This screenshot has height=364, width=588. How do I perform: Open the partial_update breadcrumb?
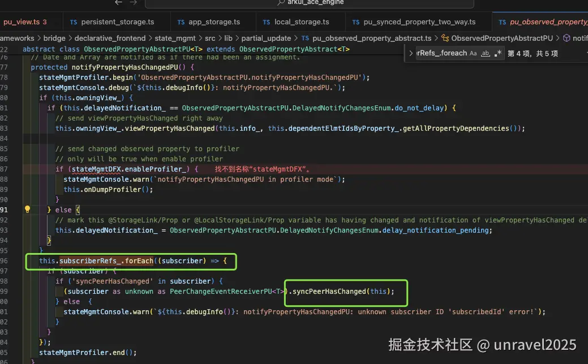pos(266,38)
